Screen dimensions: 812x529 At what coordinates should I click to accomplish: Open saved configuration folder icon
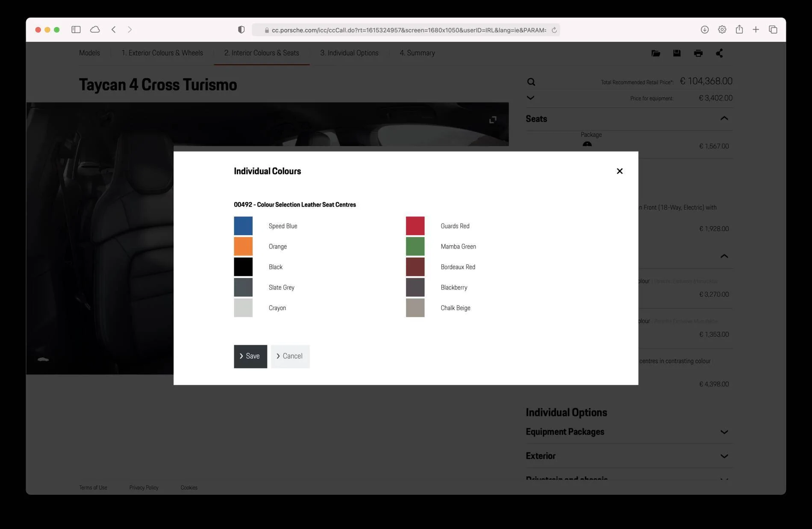pos(656,53)
